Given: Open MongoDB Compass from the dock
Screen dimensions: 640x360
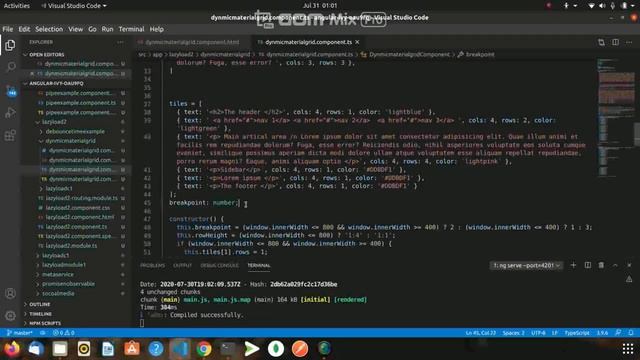Looking at the screenshot, I should (x=276, y=349).
